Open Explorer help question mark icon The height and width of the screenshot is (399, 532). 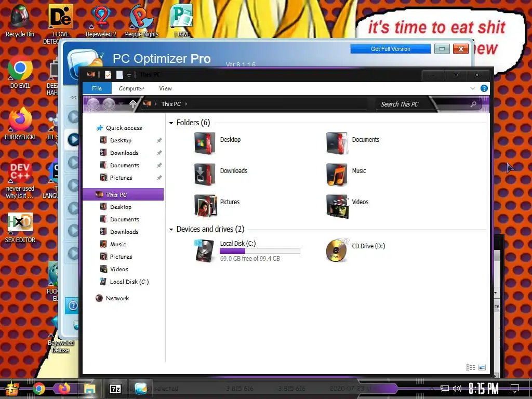tap(484, 88)
